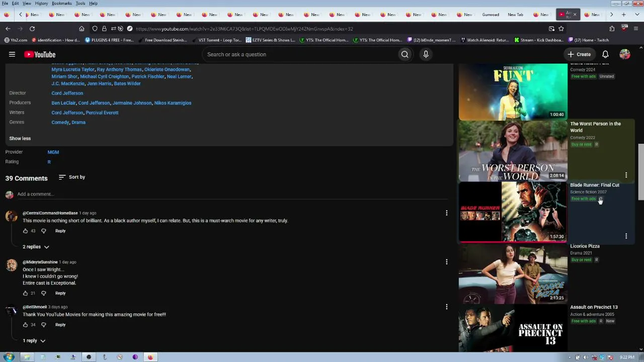Bookmark this page with the star
This screenshot has height=362, width=644.
(561, 29)
